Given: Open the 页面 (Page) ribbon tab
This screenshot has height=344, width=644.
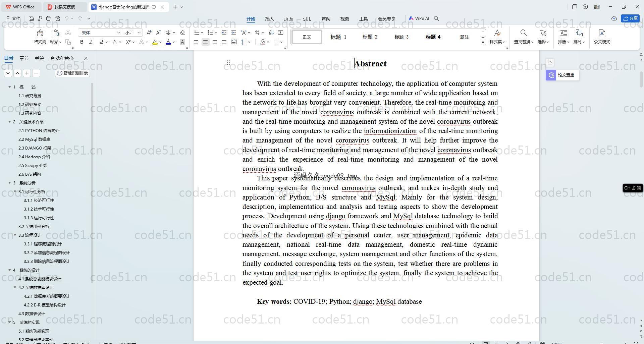Looking at the screenshot, I should tap(288, 19).
